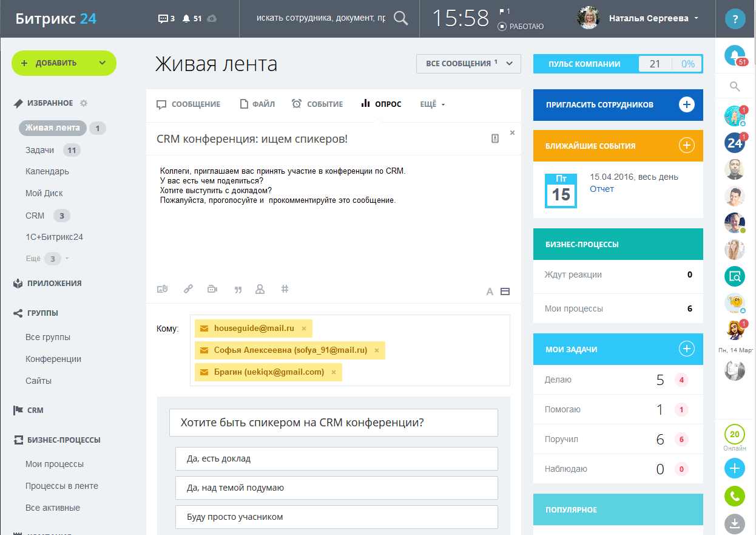
Task: Open the Bitrix24 chat icon with 24
Action: 735,143
